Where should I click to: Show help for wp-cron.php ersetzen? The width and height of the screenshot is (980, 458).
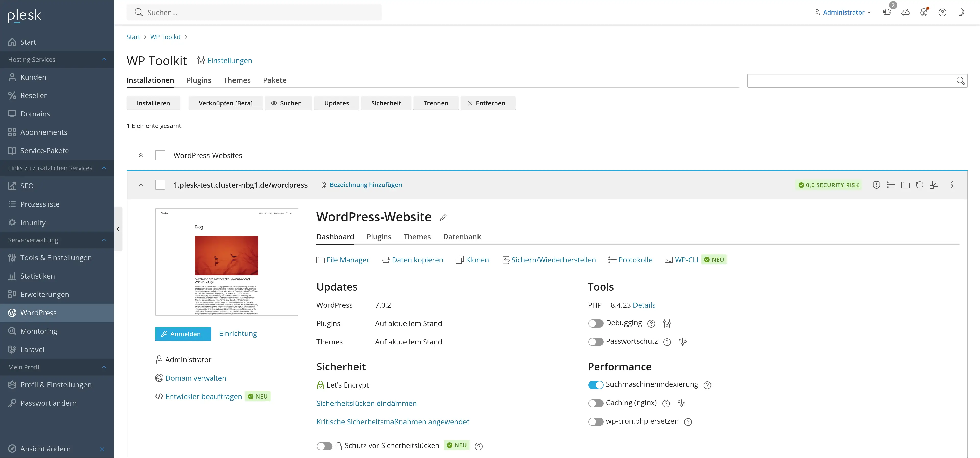point(688,422)
